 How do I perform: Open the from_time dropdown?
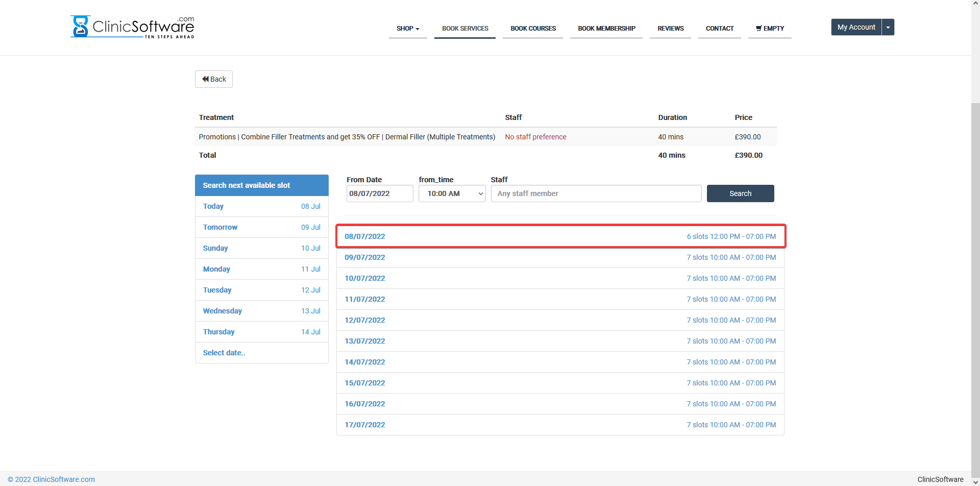[x=452, y=193]
